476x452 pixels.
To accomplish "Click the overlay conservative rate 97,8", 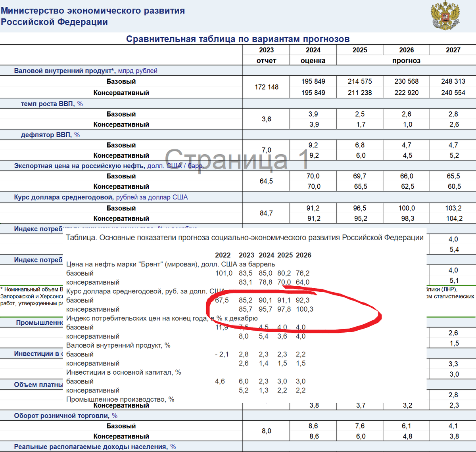I will pos(284,309).
